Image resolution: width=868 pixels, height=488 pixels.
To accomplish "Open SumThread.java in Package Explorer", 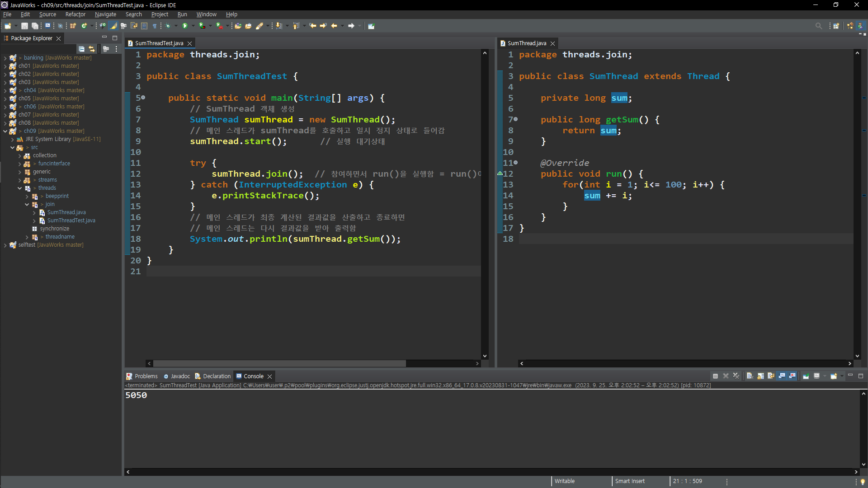I will pos(66,212).
